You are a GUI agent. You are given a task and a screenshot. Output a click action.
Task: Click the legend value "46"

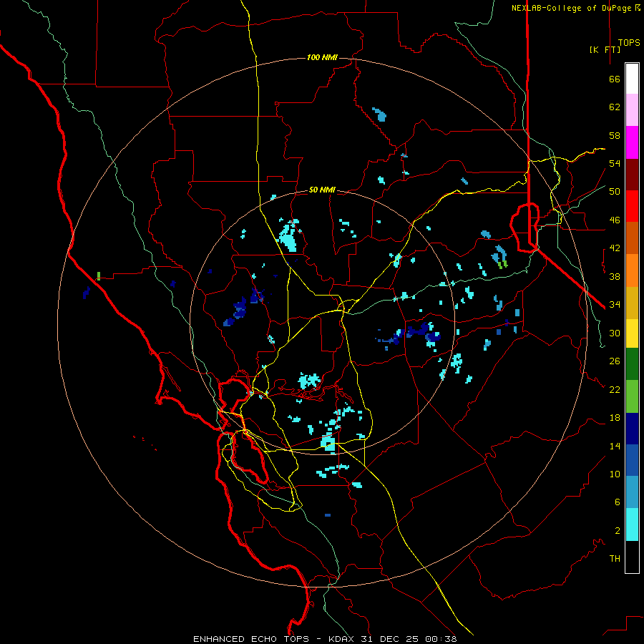pos(615,220)
